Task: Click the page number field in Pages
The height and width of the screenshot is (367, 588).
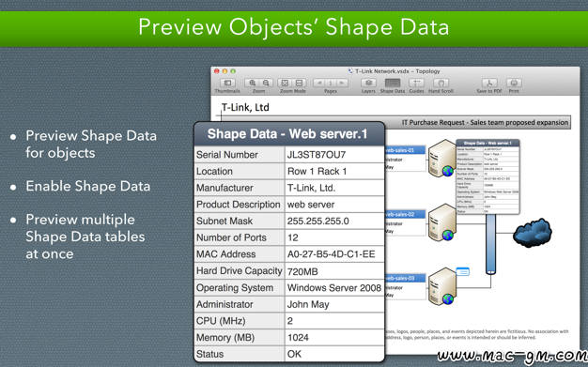Action: pos(331,83)
